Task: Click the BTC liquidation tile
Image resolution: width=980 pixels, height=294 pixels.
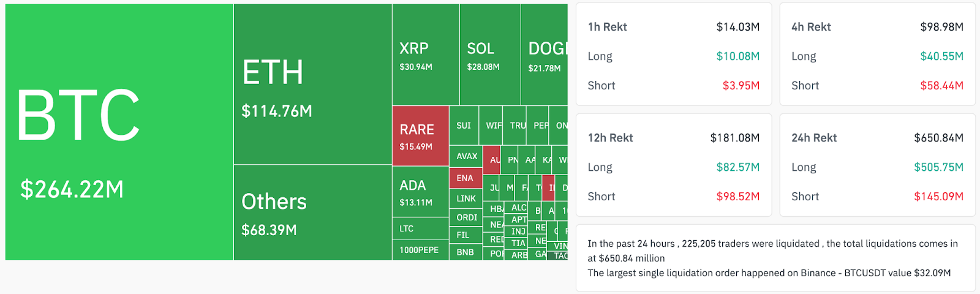Action: (x=119, y=132)
